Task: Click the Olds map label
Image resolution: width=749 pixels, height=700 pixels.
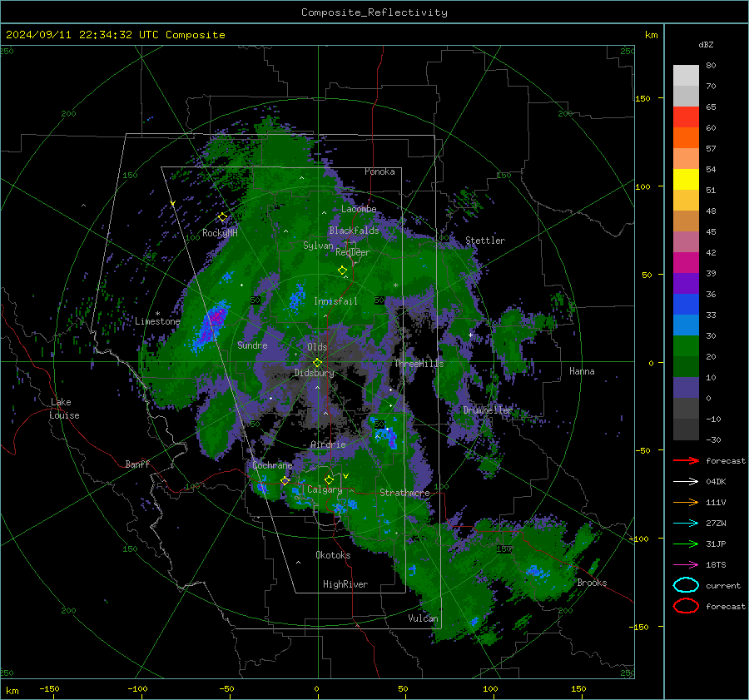Action: point(317,347)
